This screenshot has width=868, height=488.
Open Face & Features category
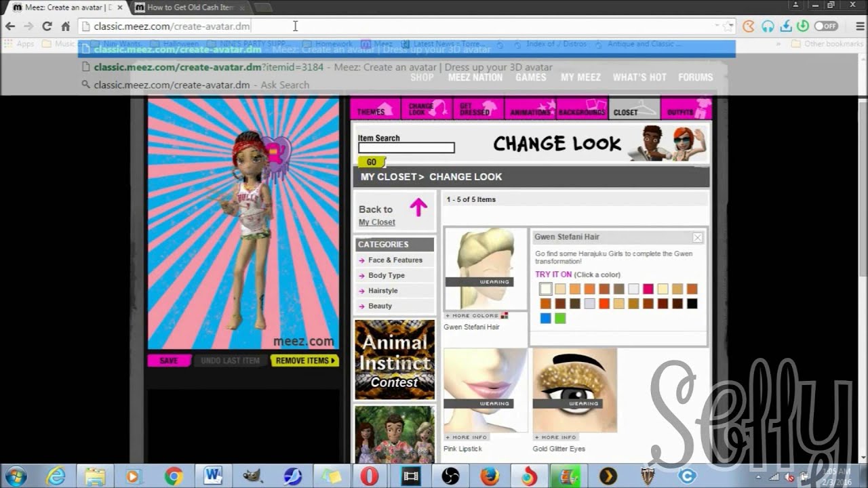(395, 260)
